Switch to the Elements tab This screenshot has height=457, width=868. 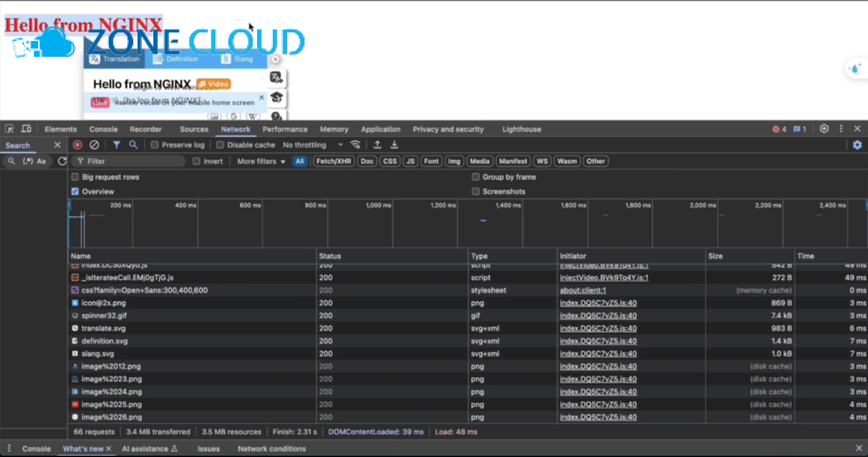point(61,129)
